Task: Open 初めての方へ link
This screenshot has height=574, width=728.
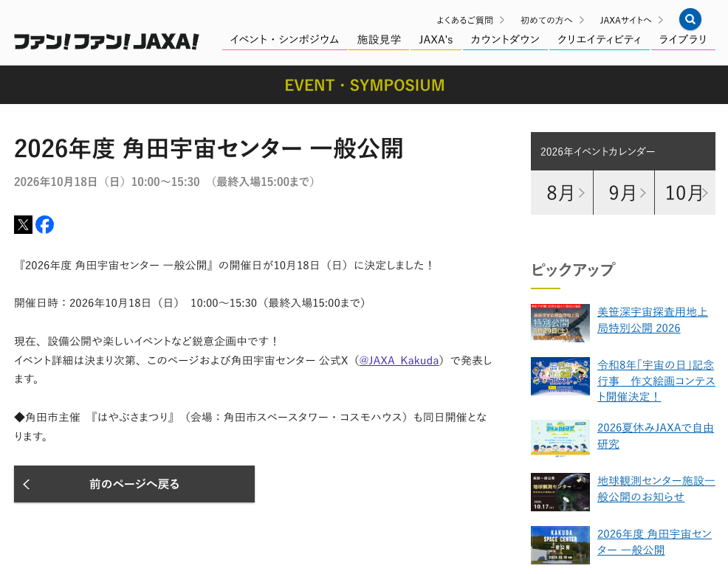Action: 552,21
